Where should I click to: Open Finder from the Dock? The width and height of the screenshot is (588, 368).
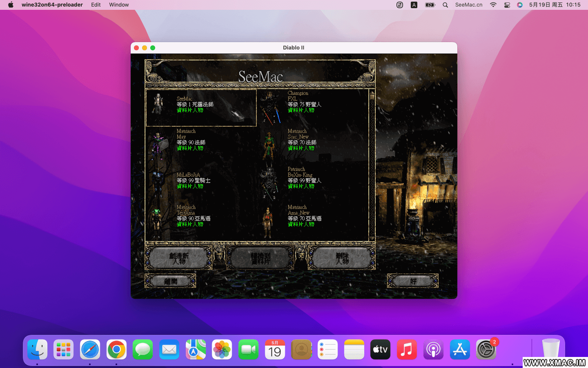coord(38,350)
